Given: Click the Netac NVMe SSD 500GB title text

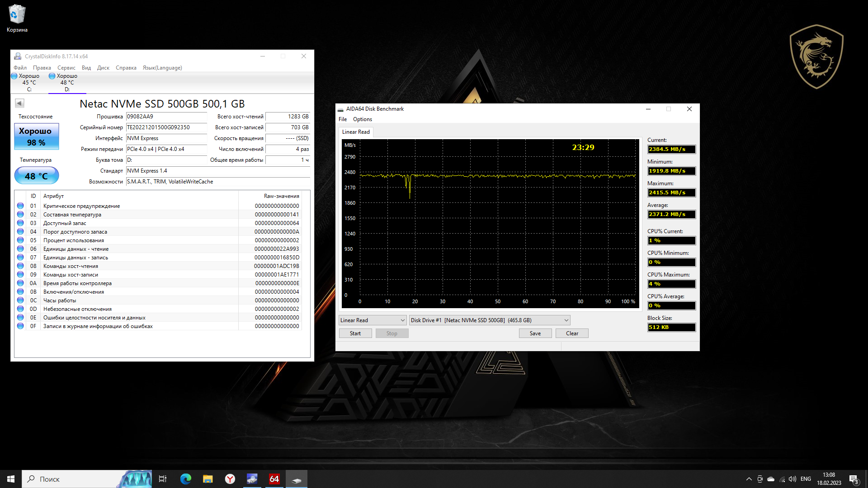Looking at the screenshot, I should point(162,104).
